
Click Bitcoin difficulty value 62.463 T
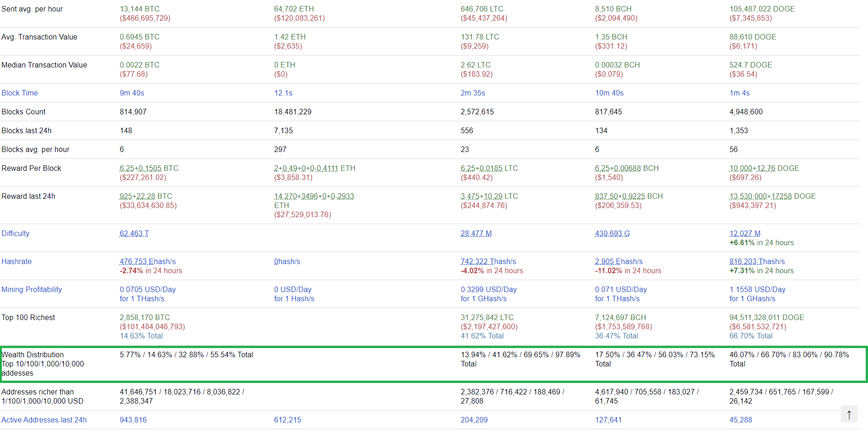[134, 234]
